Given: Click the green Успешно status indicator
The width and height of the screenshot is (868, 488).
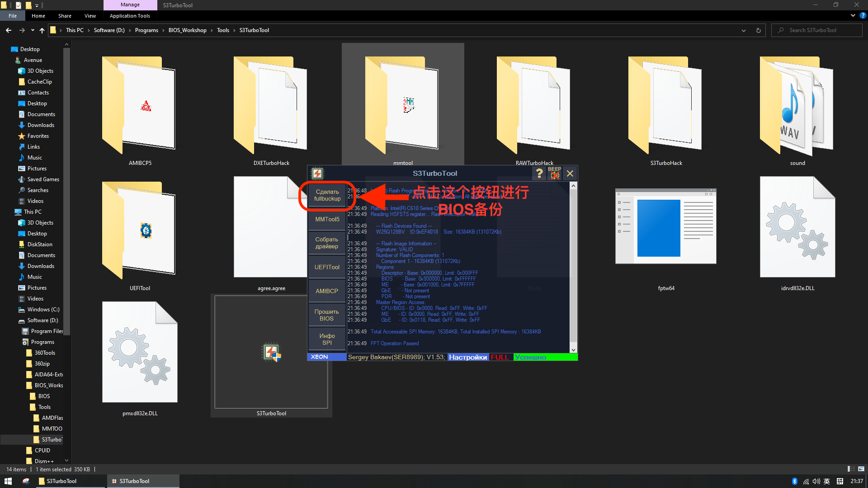Looking at the screenshot, I should click(545, 357).
